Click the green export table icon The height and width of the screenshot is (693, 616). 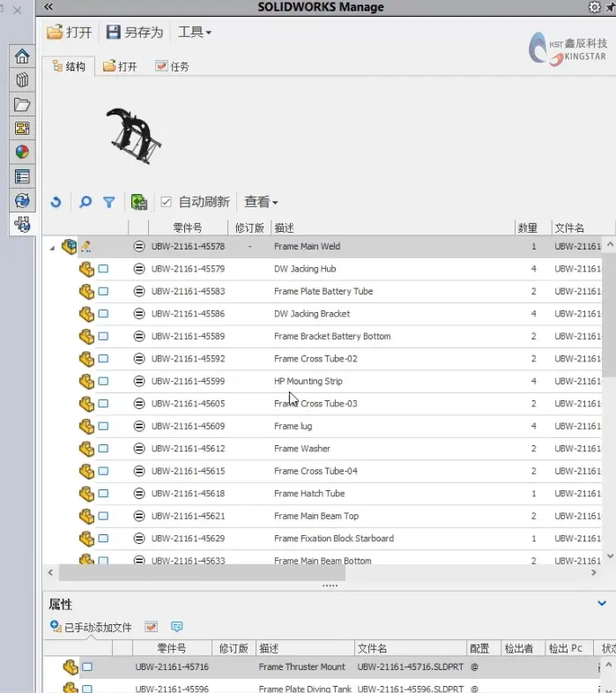(138, 203)
